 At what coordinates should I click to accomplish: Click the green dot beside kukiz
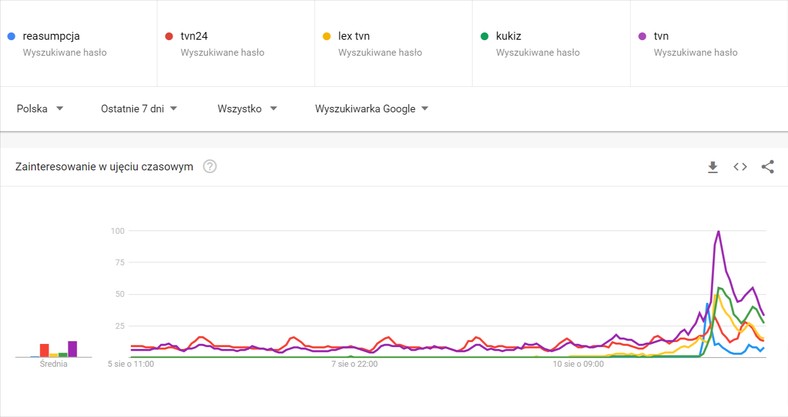484,36
